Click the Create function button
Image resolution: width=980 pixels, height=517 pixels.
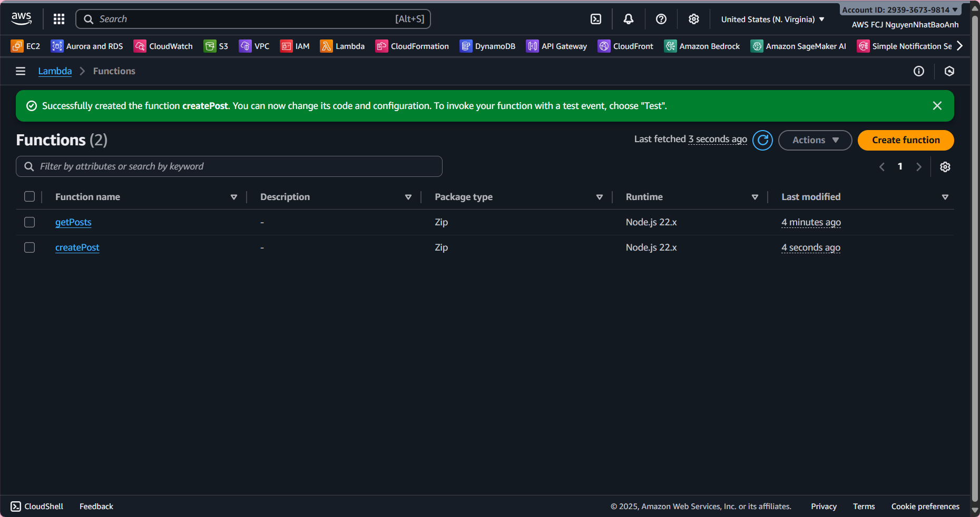pyautogui.click(x=905, y=140)
